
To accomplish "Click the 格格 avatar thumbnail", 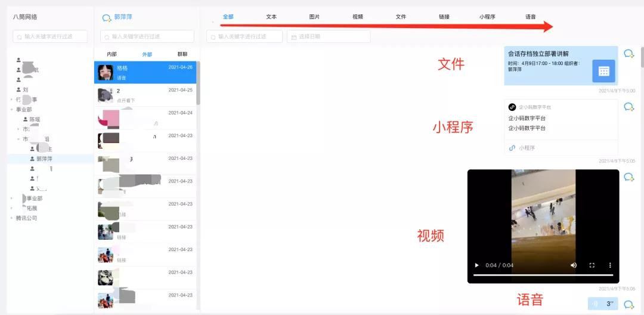I will [106, 72].
